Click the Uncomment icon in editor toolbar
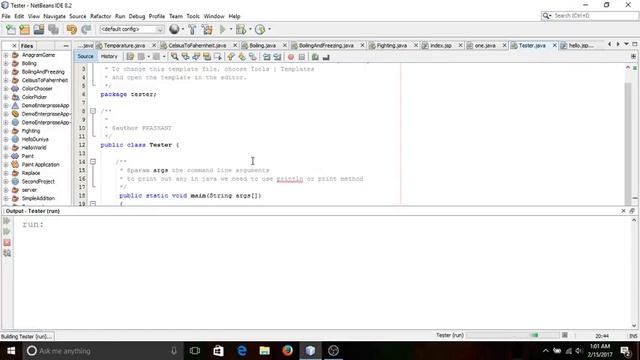640x360 pixels. (x=326, y=57)
